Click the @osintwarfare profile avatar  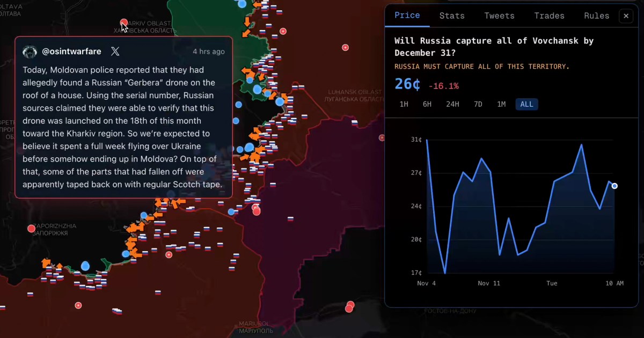tap(30, 52)
